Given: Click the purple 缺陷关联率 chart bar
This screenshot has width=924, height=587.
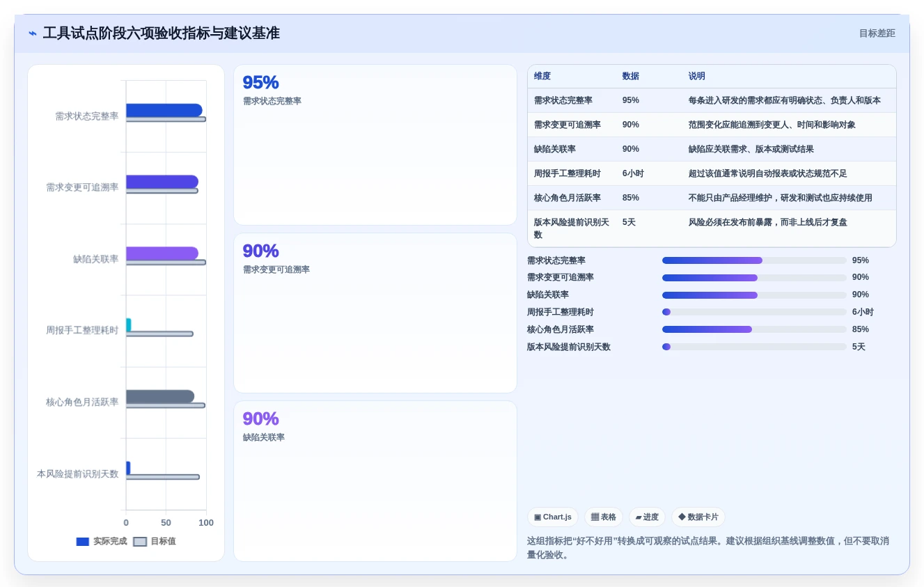Looking at the screenshot, I should (x=162, y=253).
